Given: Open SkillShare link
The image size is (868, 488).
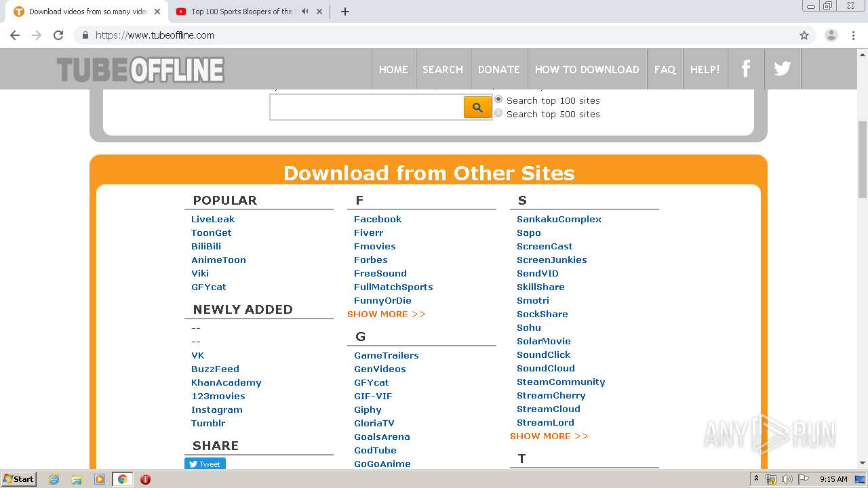Looking at the screenshot, I should (x=540, y=287).
